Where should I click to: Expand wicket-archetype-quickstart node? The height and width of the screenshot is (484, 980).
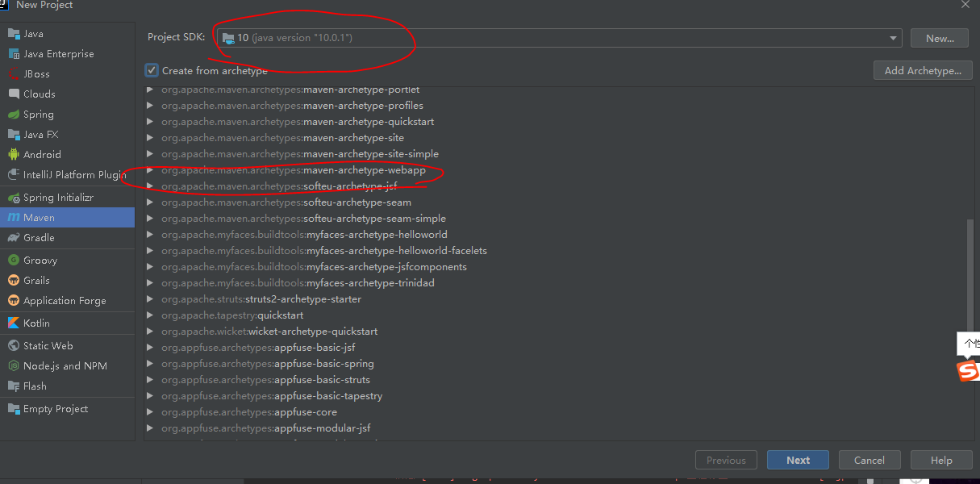click(150, 332)
